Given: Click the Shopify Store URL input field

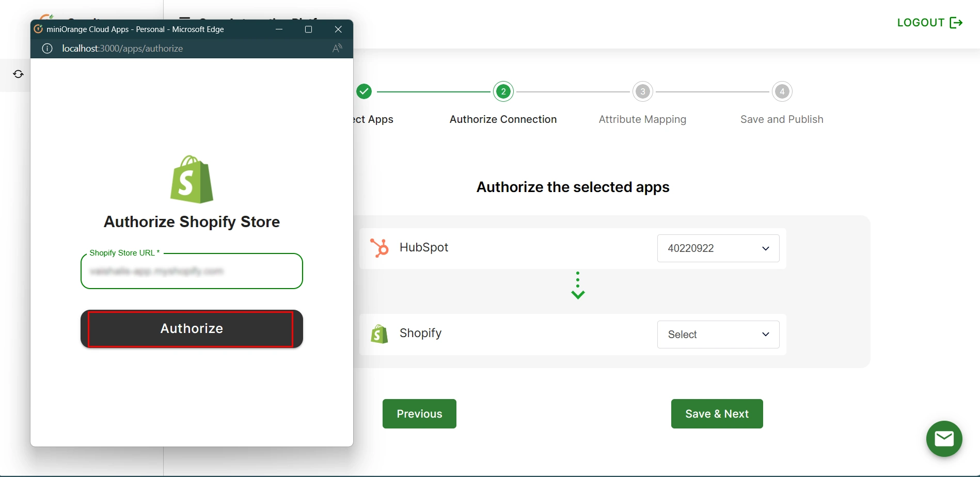Looking at the screenshot, I should click(191, 271).
